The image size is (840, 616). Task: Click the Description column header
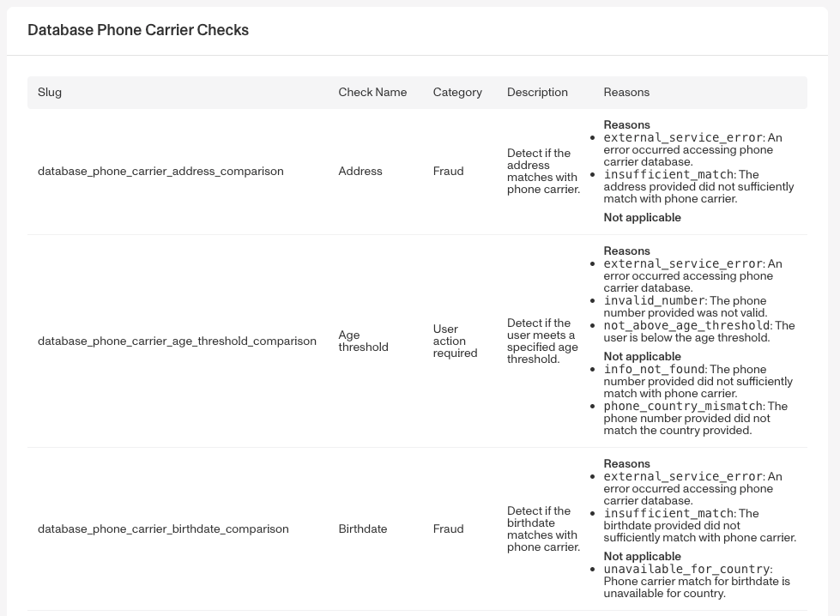tap(537, 92)
